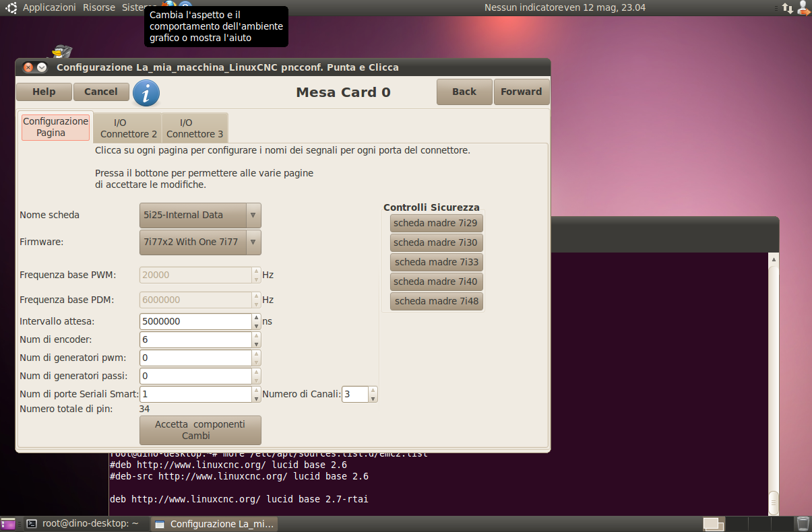
Task: Click the clock showing ven 12 mag, 23.04
Action: [x=604, y=7]
